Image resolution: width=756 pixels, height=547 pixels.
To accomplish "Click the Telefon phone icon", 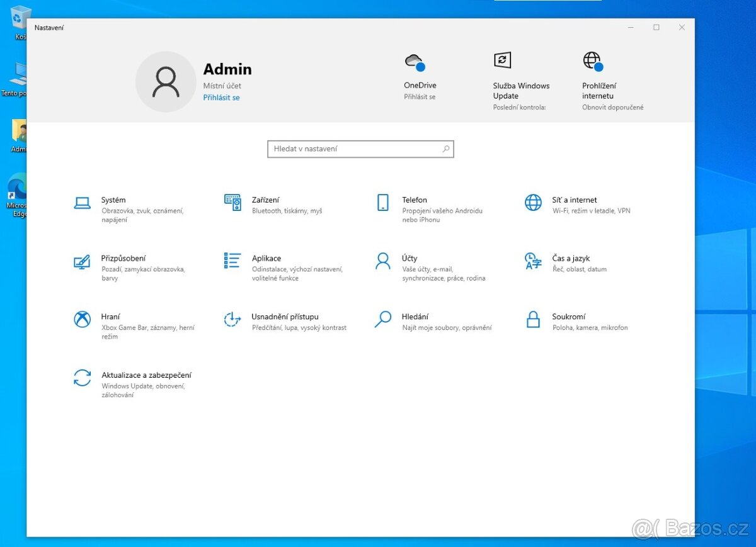I will pos(383,203).
